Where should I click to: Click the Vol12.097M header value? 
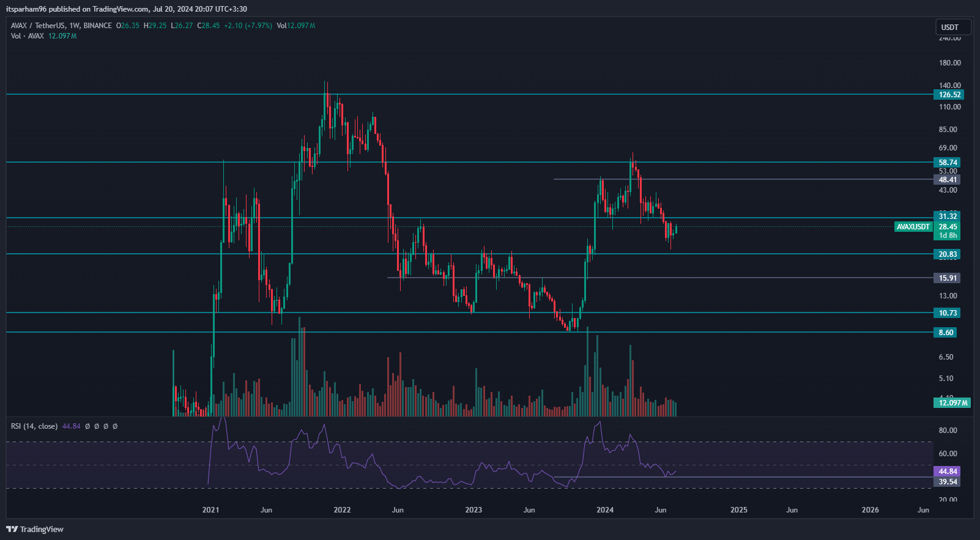(x=296, y=26)
